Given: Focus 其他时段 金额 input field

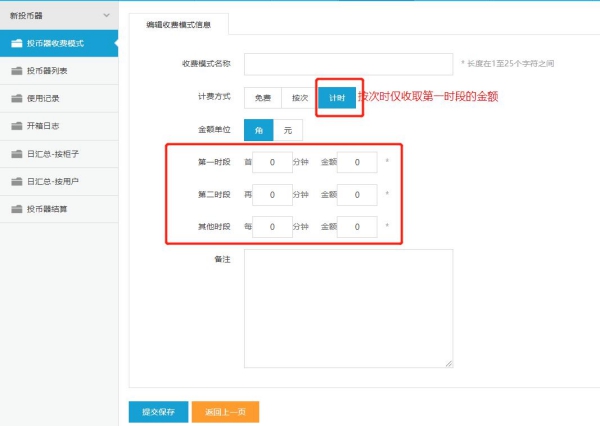Looking at the screenshot, I should (357, 227).
